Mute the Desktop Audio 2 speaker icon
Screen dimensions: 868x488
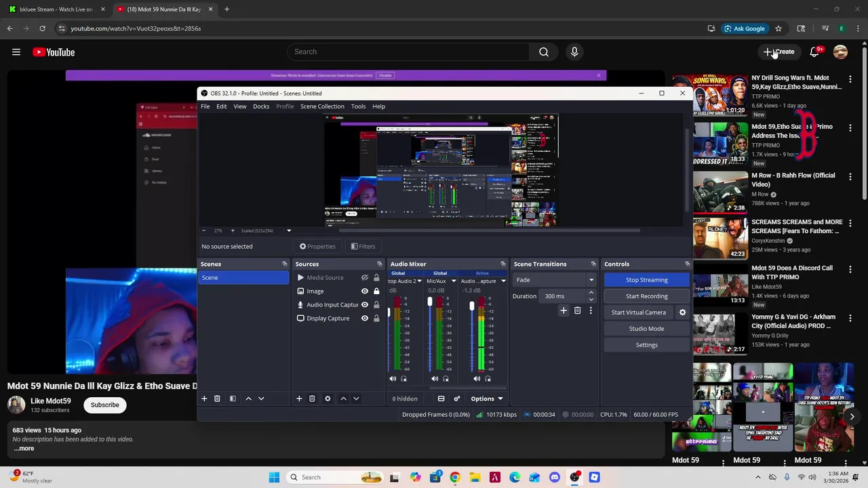click(x=393, y=379)
